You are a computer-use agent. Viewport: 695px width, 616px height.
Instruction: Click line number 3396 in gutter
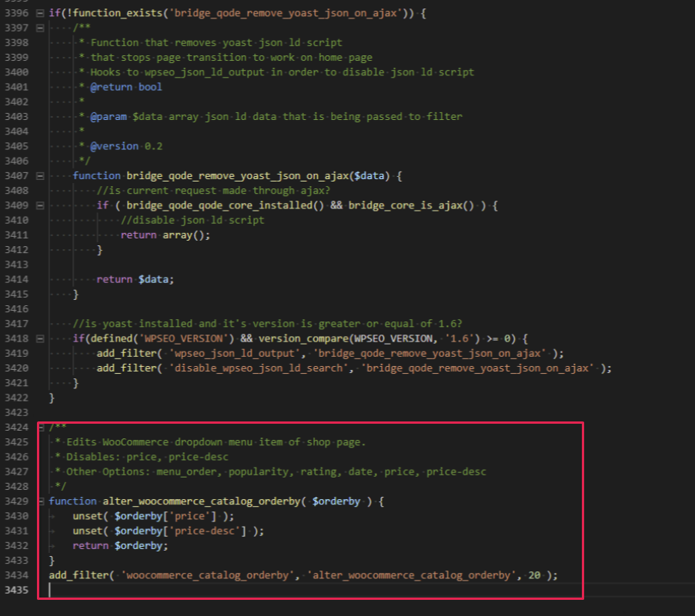(x=16, y=13)
